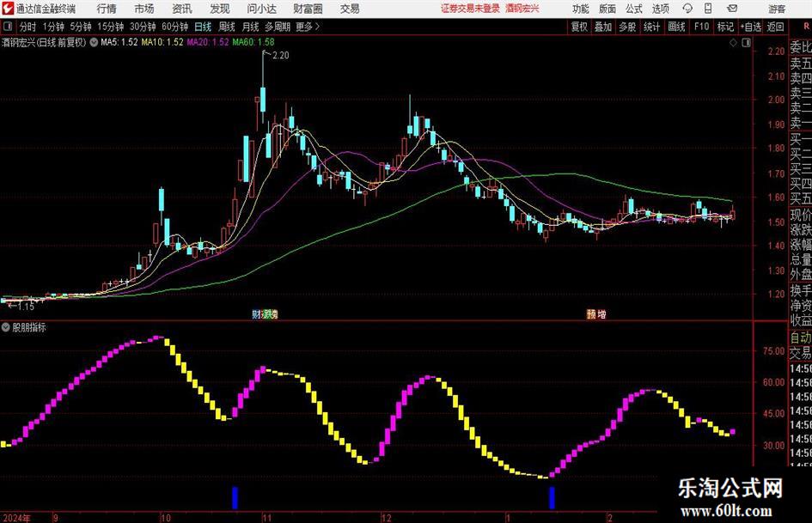Click the 2024年 date axis label

pyautogui.click(x=15, y=518)
